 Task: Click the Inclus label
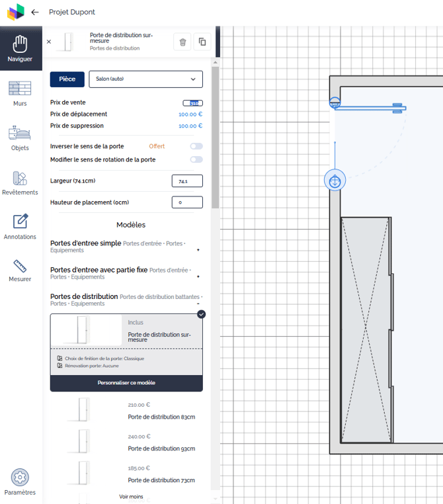[136, 322]
